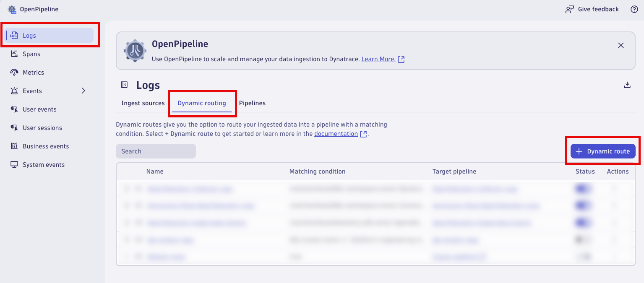
Task: Click the Matching condition column header
Action: point(318,171)
